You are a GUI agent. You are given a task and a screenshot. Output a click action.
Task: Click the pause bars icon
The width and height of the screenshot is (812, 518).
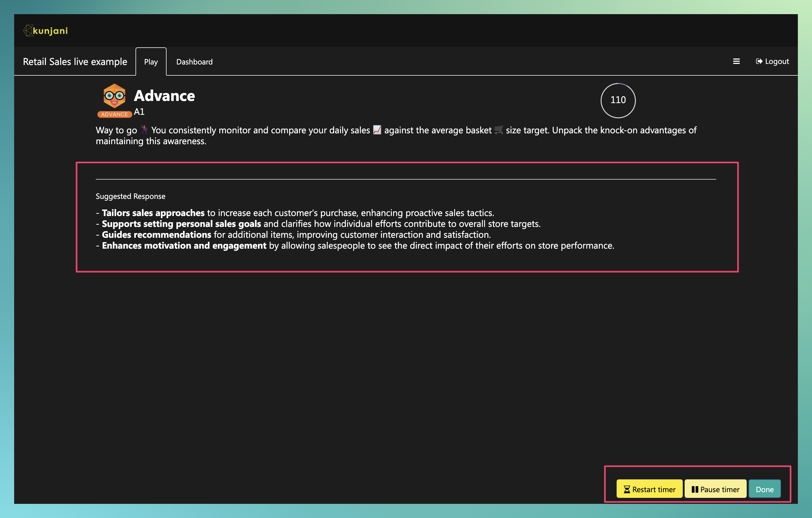(695, 489)
